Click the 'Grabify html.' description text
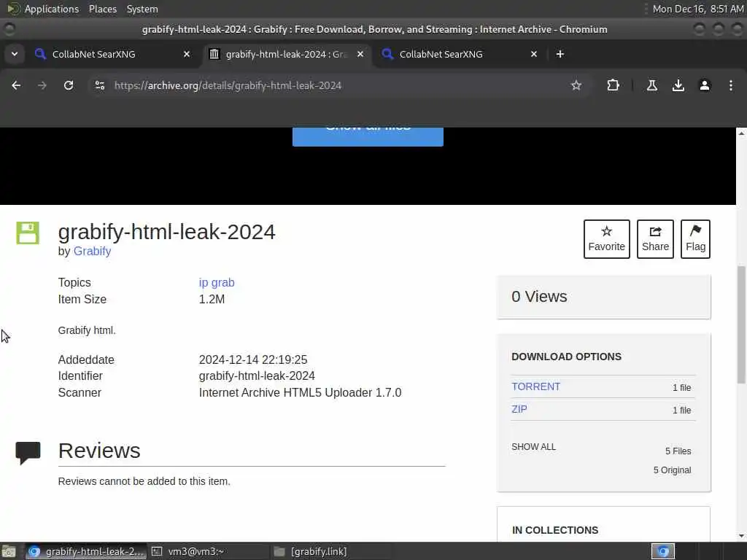Viewport: 747px width, 560px height. pyautogui.click(x=87, y=330)
